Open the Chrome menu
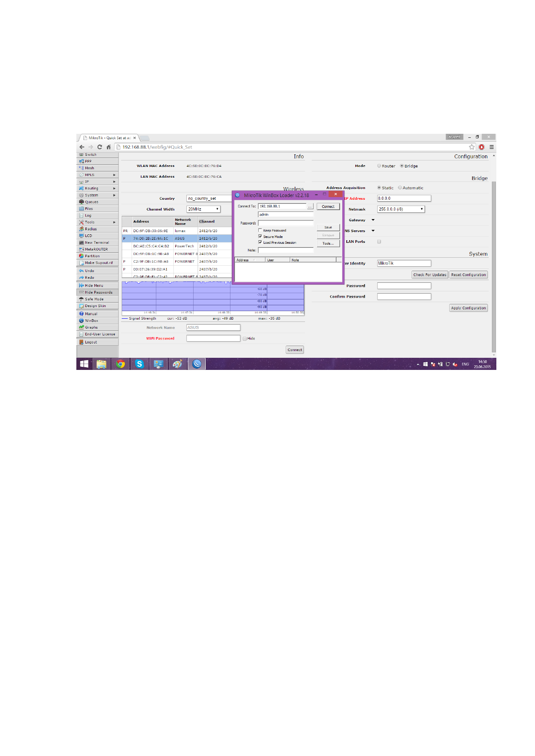This screenshot has width=535, height=756. [491, 147]
